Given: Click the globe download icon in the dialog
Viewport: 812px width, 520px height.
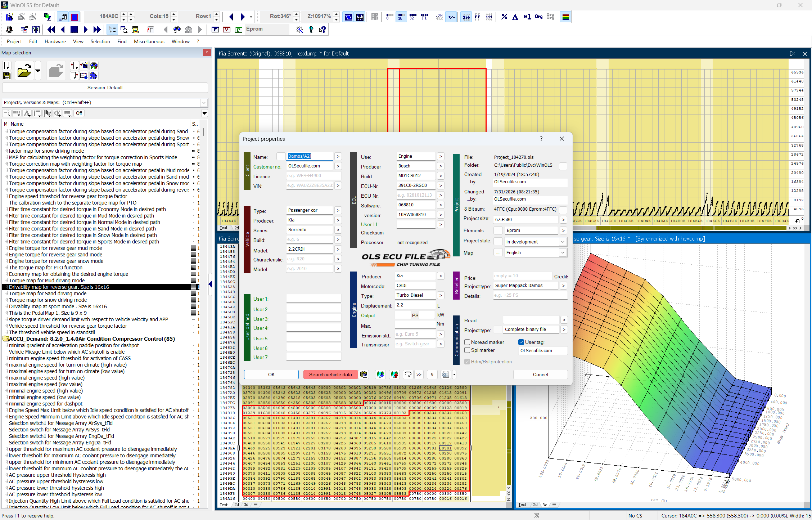Looking at the screenshot, I should tap(380, 375).
